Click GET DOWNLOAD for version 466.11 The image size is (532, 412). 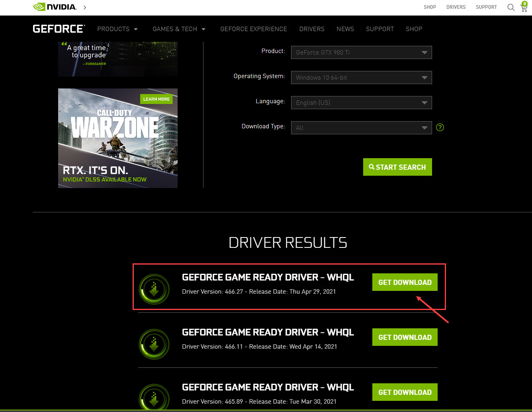click(405, 337)
